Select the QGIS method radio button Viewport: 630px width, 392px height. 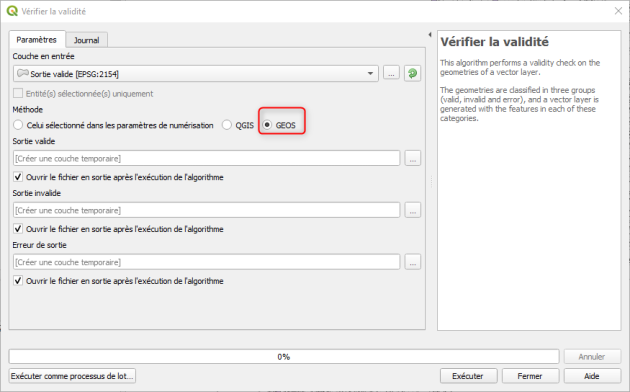click(227, 125)
